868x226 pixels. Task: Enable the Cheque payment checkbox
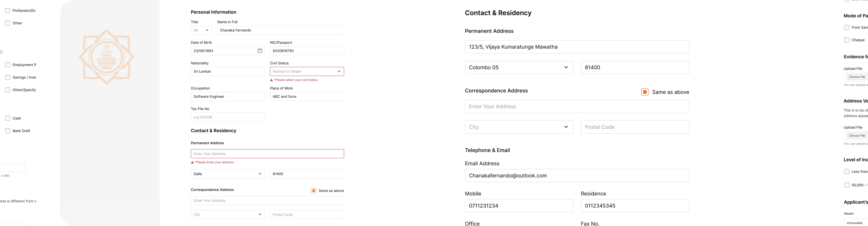click(847, 40)
